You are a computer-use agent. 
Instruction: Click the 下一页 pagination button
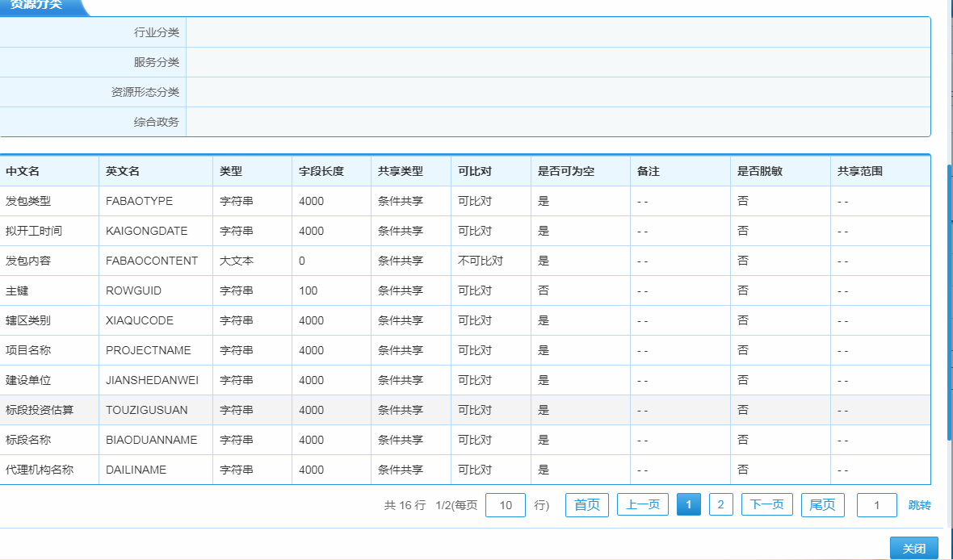click(766, 505)
